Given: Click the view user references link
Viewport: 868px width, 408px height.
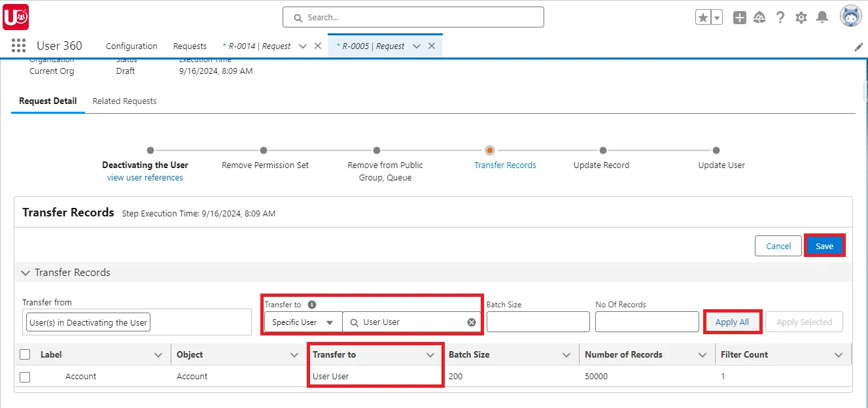Looking at the screenshot, I should [x=145, y=177].
